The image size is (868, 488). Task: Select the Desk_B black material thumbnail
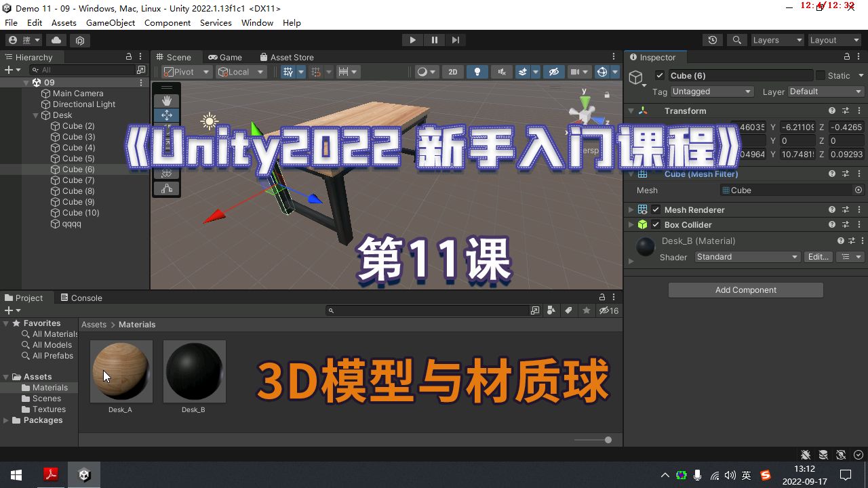[195, 371]
